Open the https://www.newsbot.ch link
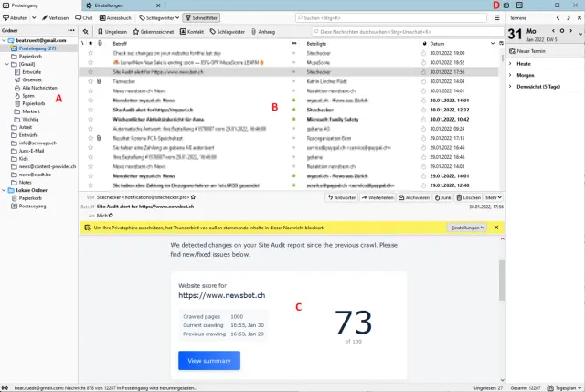The height and width of the screenshot is (392, 585). (222, 295)
